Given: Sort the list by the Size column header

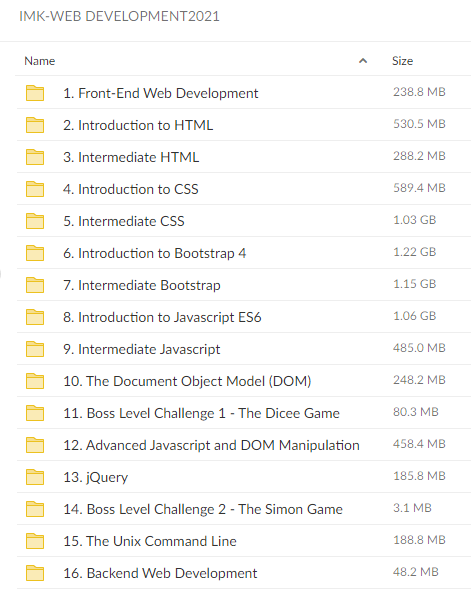Looking at the screenshot, I should pos(402,61).
